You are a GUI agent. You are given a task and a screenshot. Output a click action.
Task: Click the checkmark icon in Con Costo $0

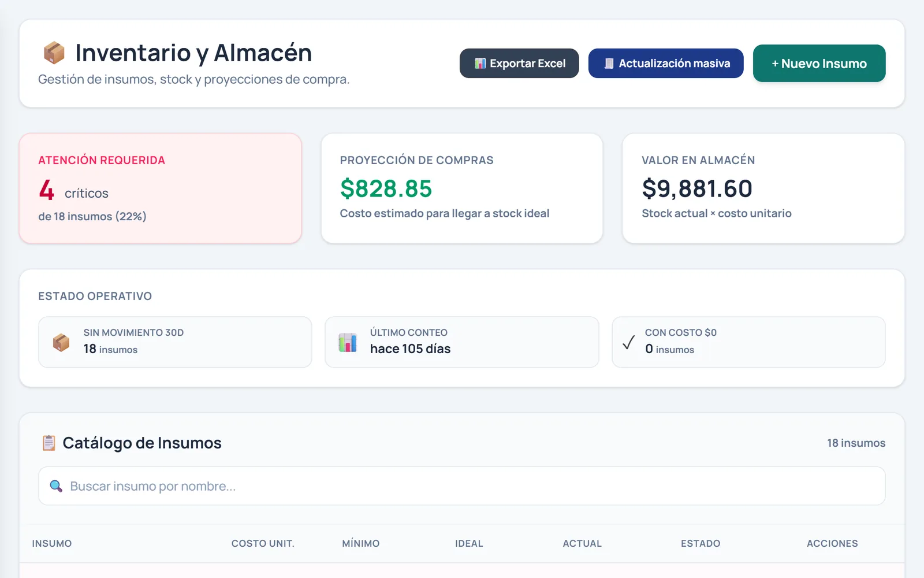tap(629, 342)
